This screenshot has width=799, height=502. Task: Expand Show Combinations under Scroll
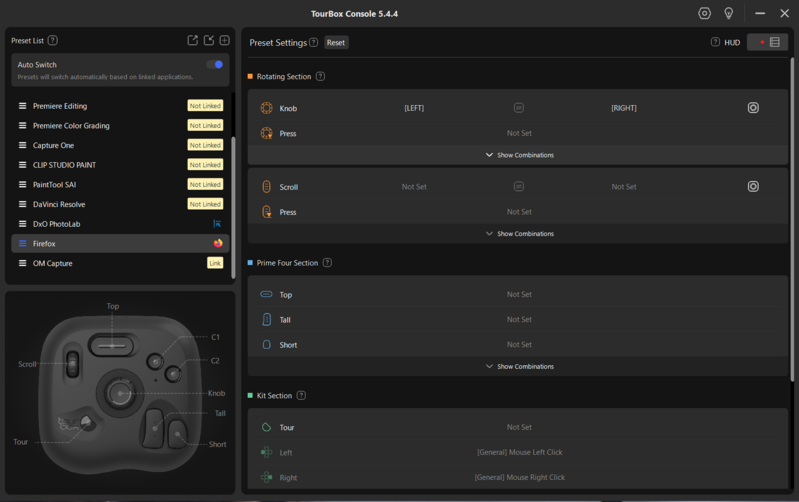coord(519,234)
